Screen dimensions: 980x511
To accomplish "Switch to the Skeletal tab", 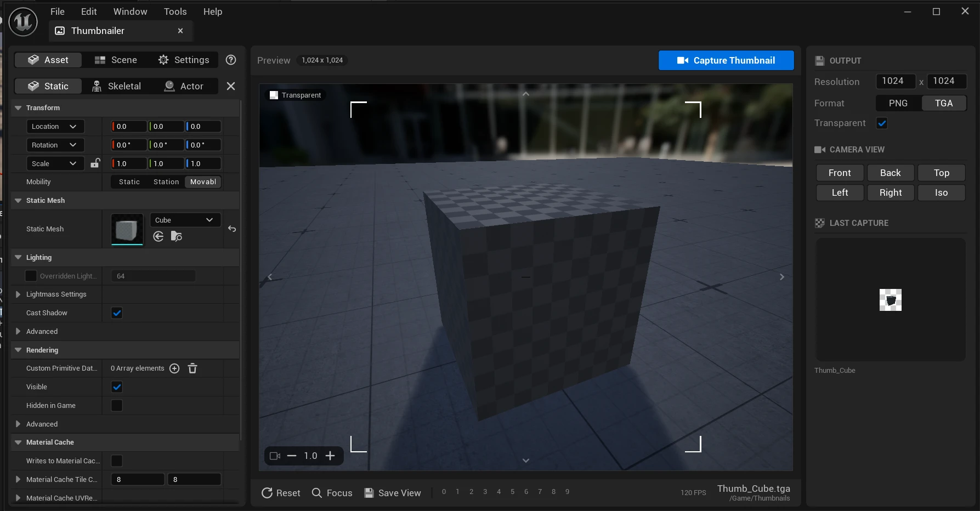I will point(116,86).
